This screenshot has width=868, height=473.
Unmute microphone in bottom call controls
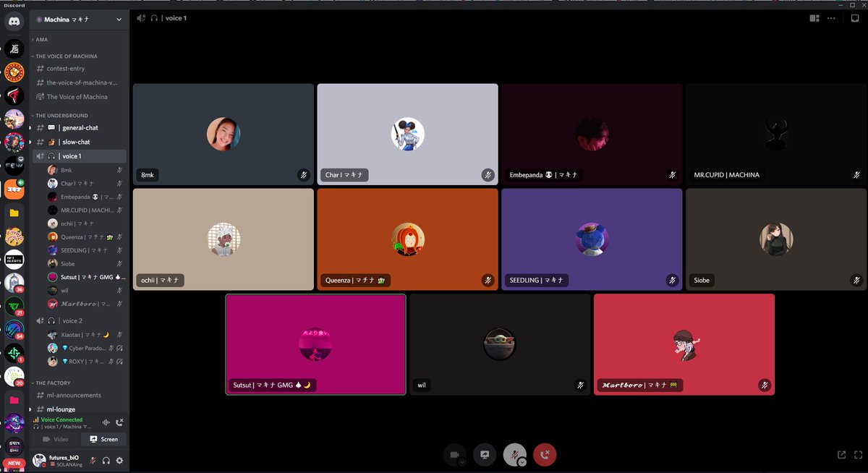coord(514,454)
